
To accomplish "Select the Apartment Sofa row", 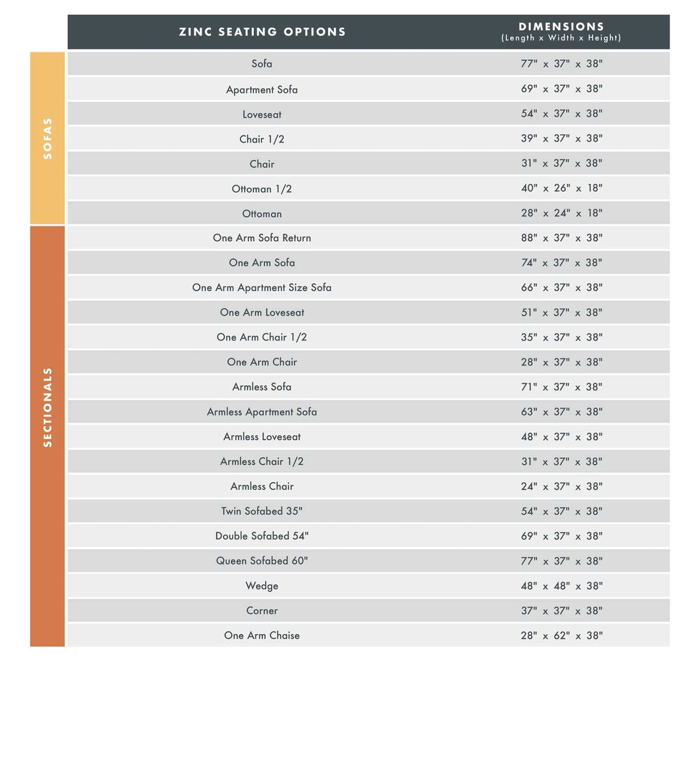I will coord(262,89).
